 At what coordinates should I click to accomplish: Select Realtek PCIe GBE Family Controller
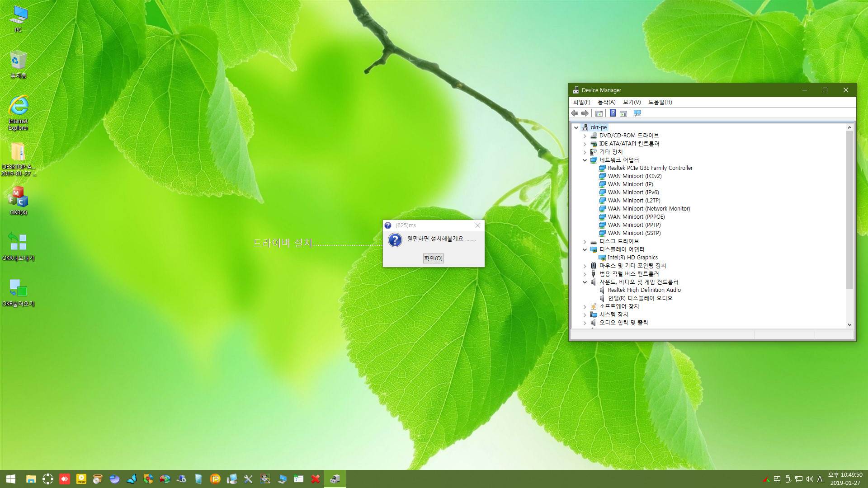[650, 168]
